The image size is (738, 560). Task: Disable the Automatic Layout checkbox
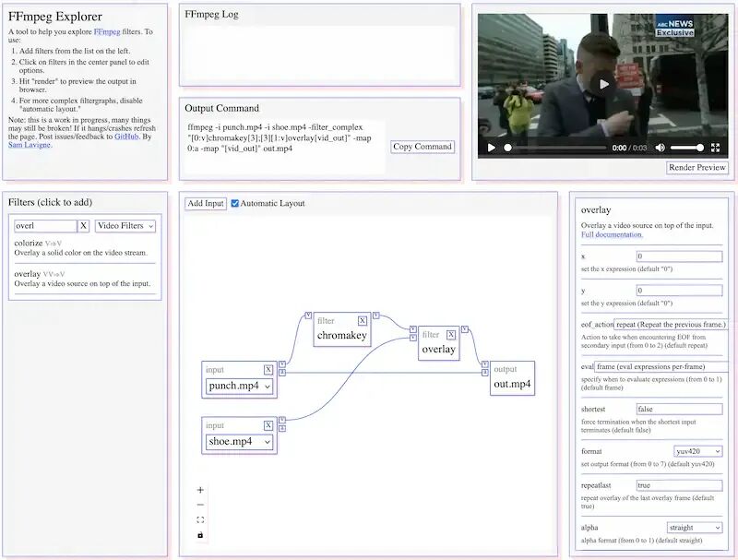pyautogui.click(x=235, y=203)
